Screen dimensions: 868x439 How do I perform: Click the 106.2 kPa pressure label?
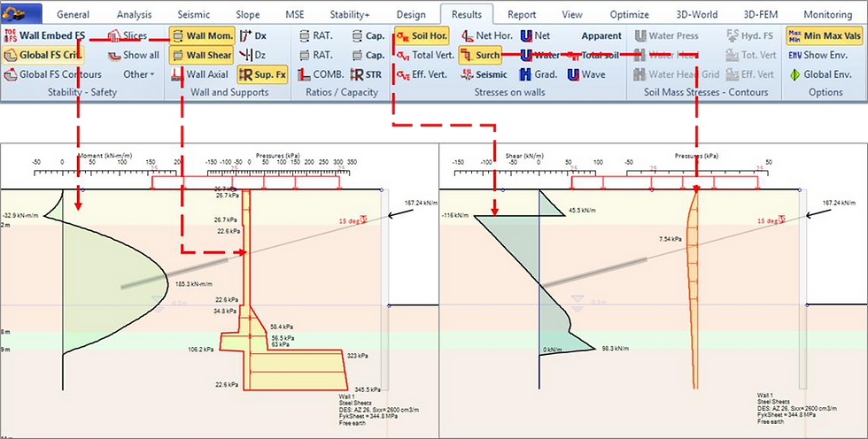pyautogui.click(x=200, y=350)
